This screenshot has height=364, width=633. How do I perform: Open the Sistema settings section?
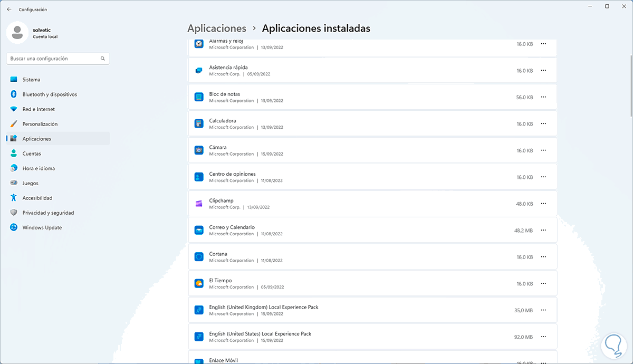pos(58,80)
